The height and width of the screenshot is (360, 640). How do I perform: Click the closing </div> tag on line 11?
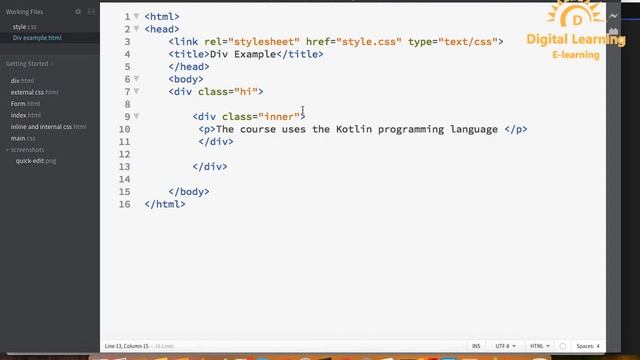tap(216, 142)
